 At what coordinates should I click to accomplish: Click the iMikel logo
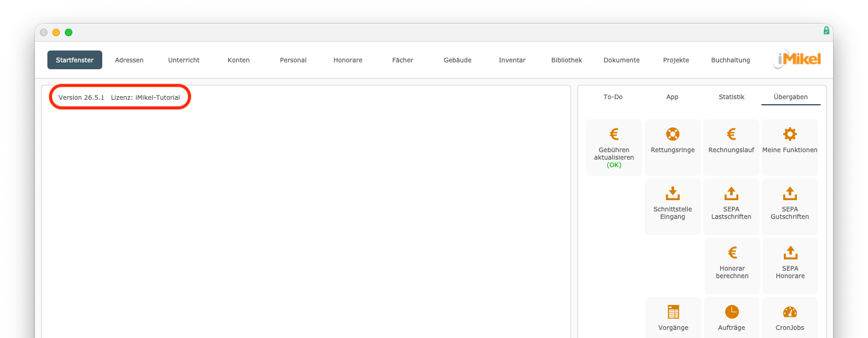(x=798, y=59)
